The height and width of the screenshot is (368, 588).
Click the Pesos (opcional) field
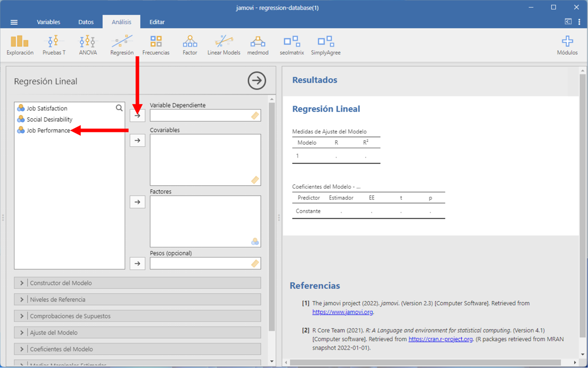[200, 263]
